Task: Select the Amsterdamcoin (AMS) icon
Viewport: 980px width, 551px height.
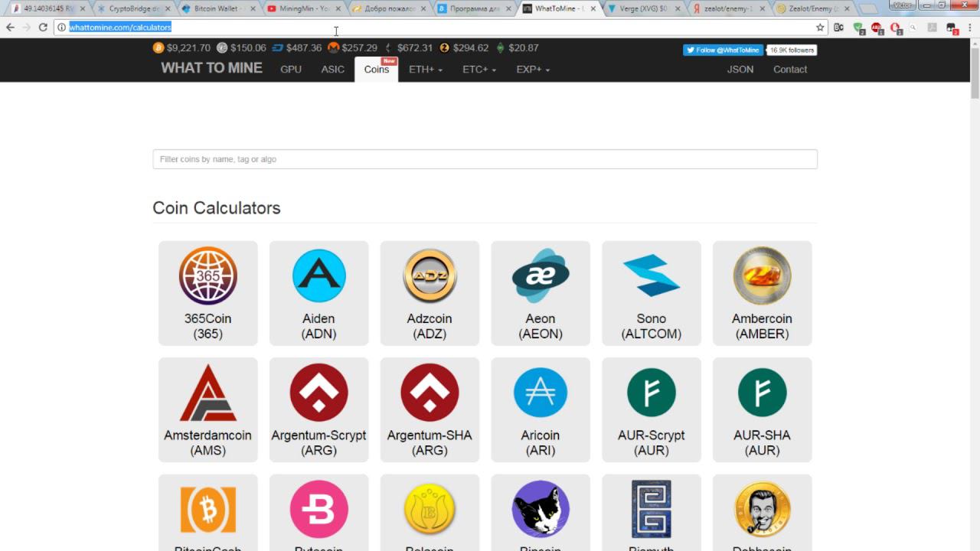Action: [208, 393]
